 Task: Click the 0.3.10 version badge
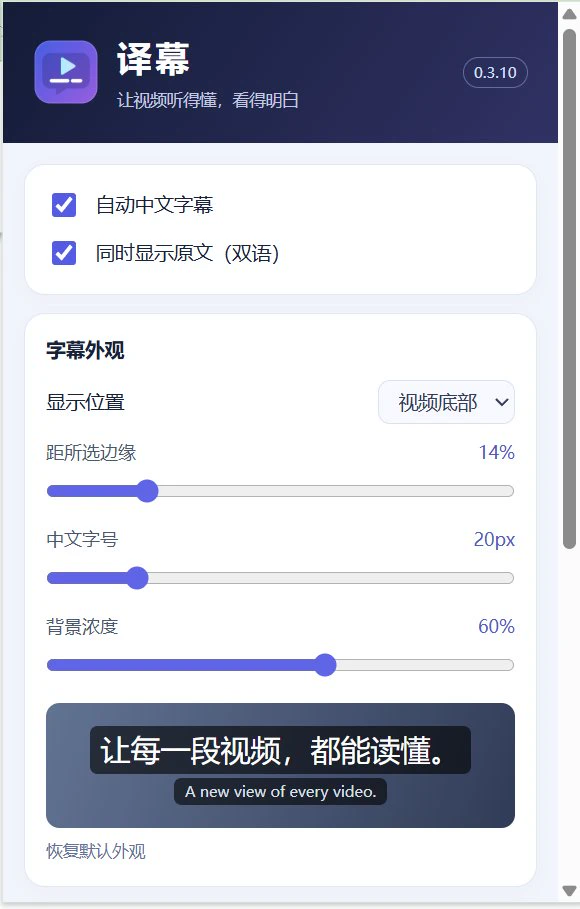click(x=495, y=72)
